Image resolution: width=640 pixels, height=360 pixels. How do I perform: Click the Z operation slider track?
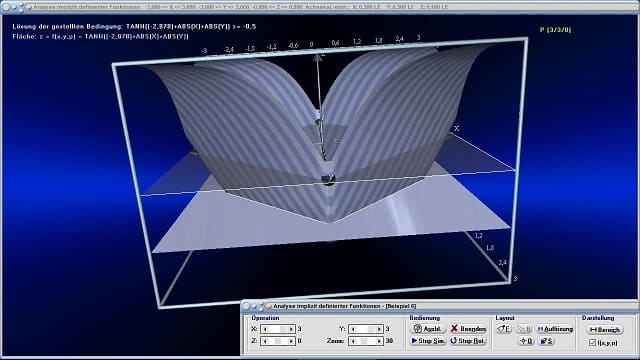point(278,341)
